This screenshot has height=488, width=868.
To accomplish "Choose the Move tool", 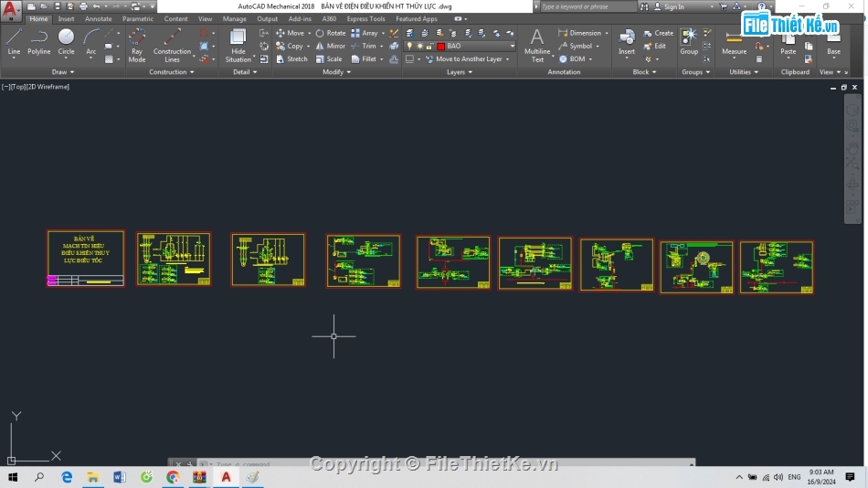I will (291, 33).
